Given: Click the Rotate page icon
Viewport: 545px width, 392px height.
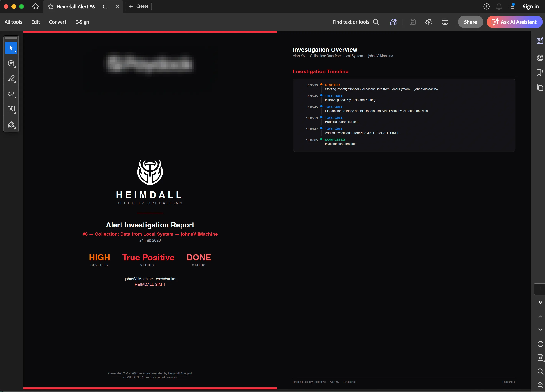Looking at the screenshot, I should tap(540, 344).
